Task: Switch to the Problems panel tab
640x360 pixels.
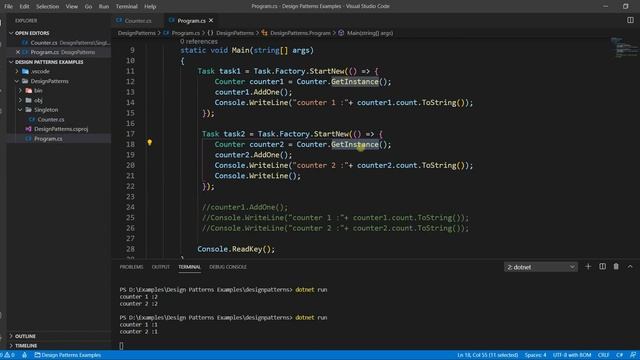Action: (131, 267)
